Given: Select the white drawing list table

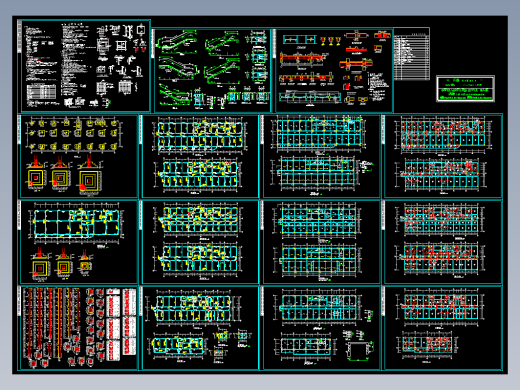Looking at the screenshot, I should [412, 54].
